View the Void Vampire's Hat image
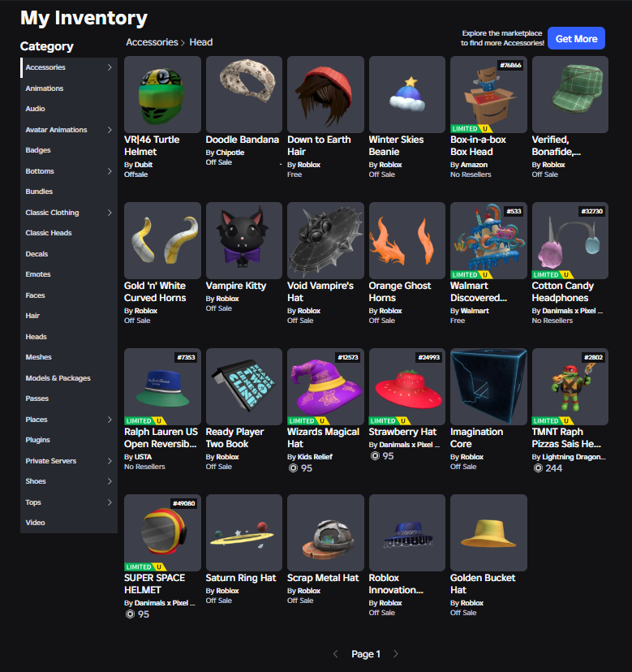 (325, 240)
